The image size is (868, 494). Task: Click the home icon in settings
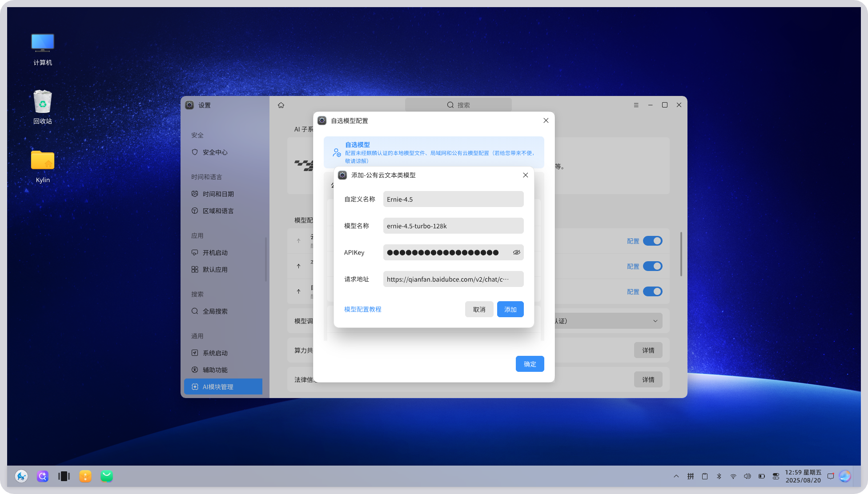click(281, 105)
